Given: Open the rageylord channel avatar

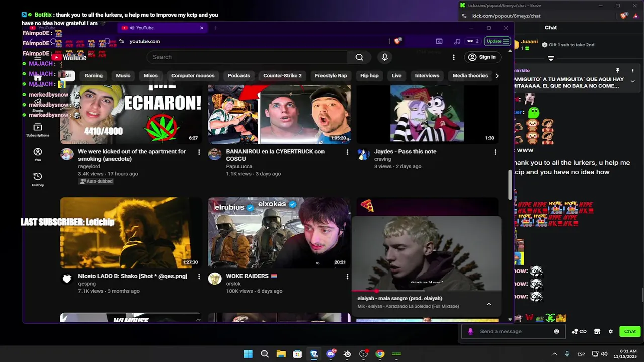Looking at the screenshot, I should coord(67,154).
